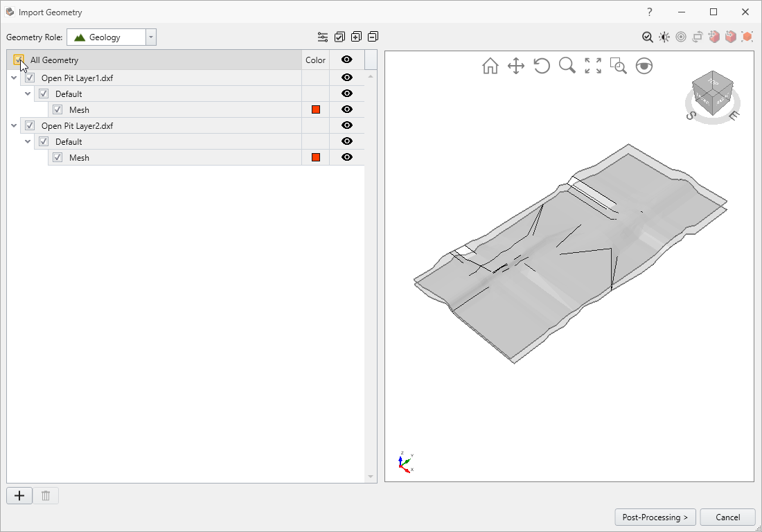This screenshot has height=532, width=762.
Task: Collapse Default node under Layer2
Action: (x=28, y=142)
